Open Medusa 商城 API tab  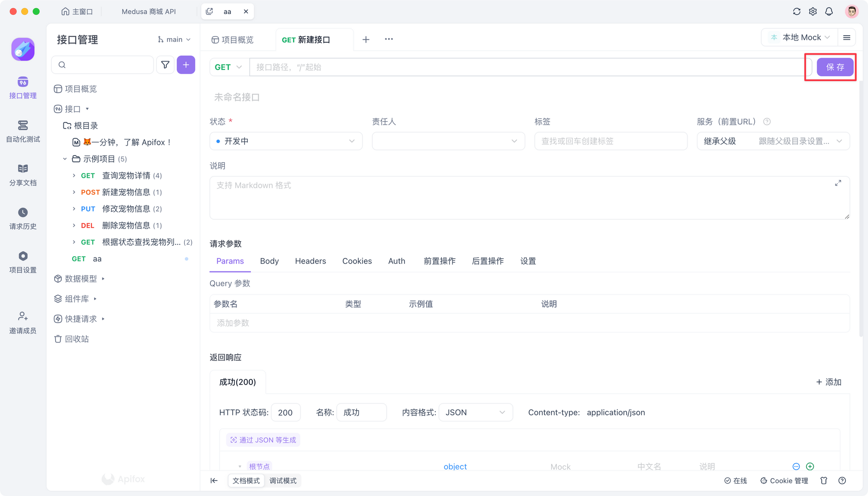tap(149, 12)
